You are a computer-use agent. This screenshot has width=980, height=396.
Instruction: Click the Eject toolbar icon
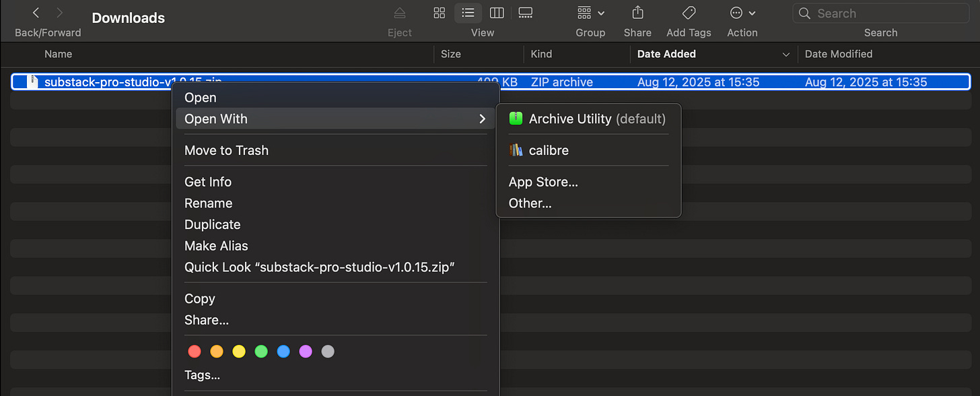[x=400, y=13]
